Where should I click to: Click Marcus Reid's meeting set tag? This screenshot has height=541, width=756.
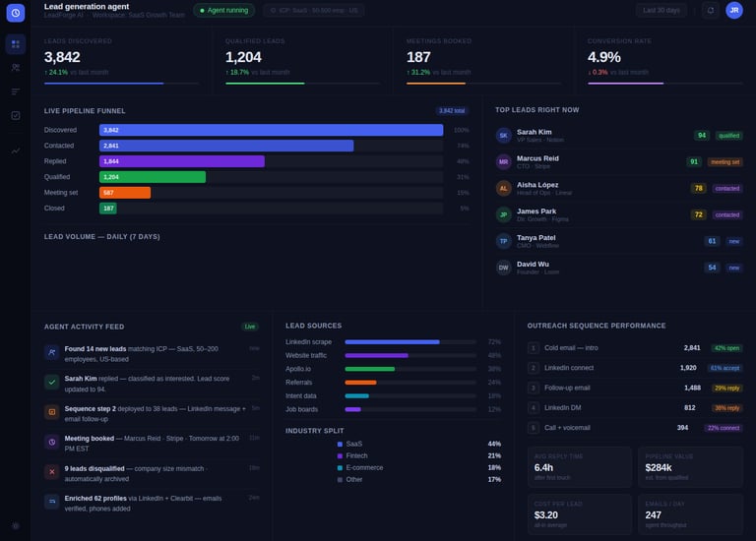(724, 162)
